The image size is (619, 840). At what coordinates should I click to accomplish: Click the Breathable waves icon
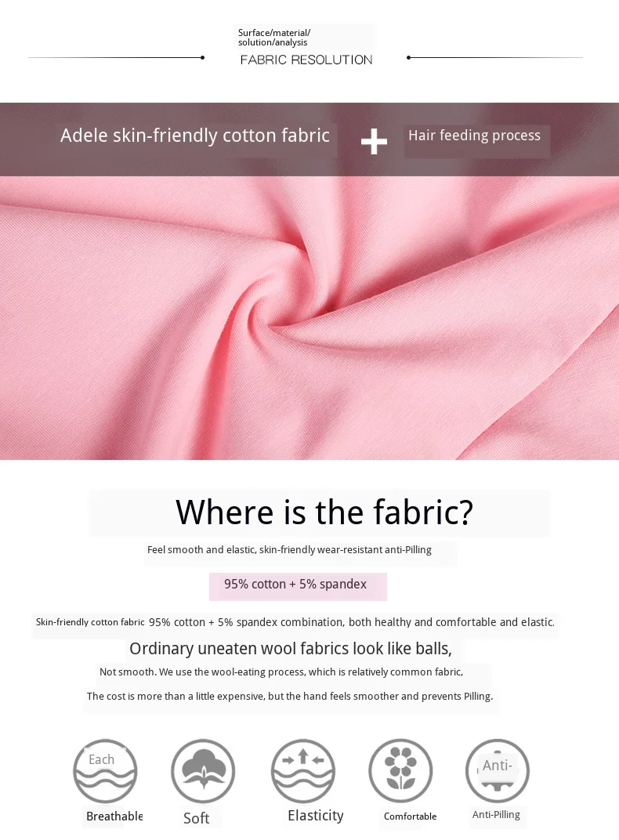105,771
